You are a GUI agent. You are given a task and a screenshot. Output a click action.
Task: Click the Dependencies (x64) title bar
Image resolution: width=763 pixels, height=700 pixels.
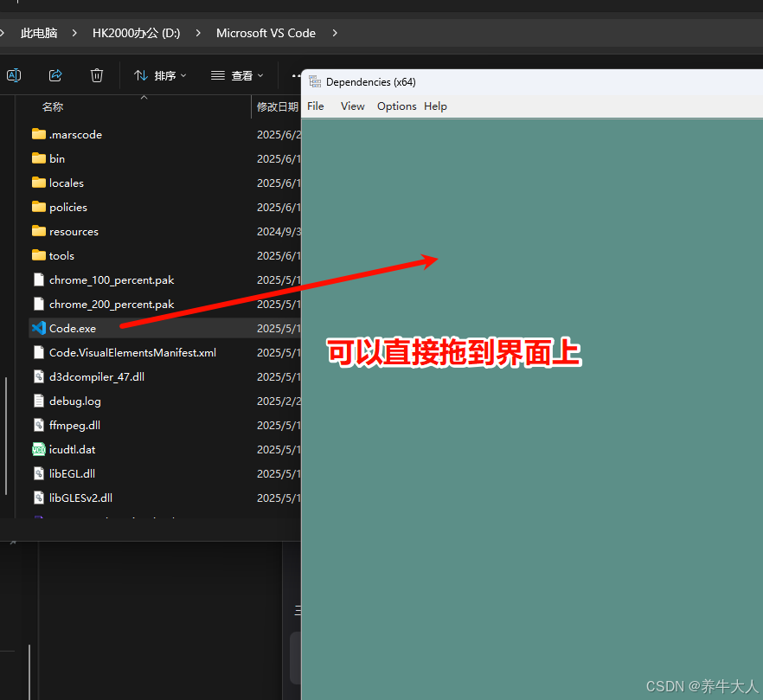pos(532,82)
